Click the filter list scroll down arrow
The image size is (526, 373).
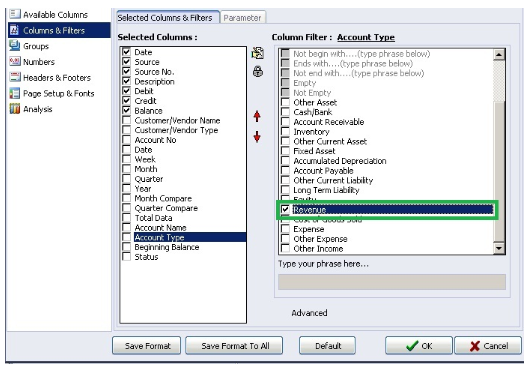499,248
